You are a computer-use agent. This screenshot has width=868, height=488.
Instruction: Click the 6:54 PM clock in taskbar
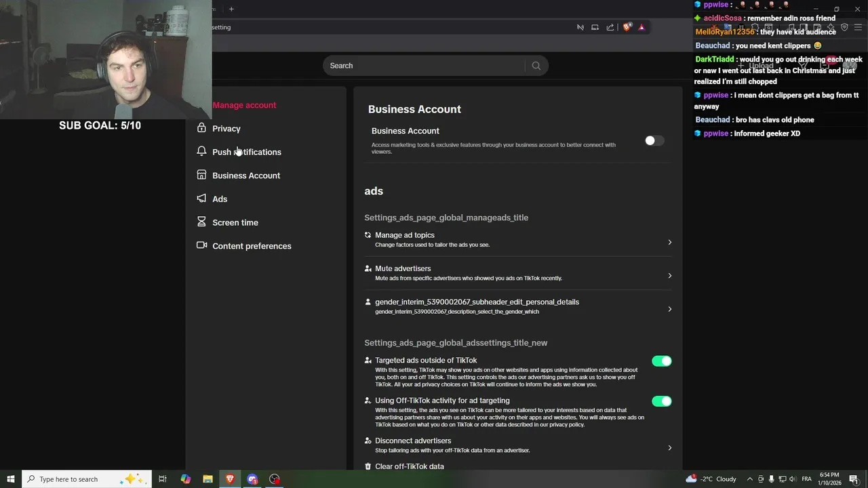(830, 479)
